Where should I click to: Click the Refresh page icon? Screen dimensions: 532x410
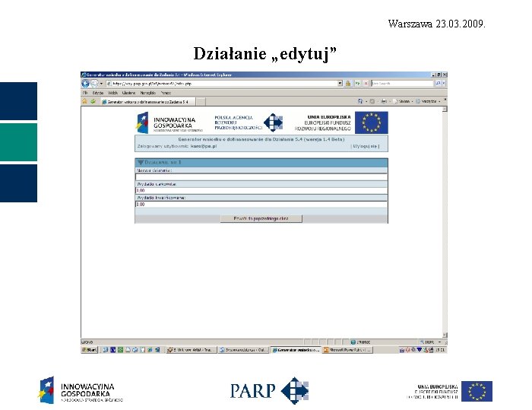[358, 84]
